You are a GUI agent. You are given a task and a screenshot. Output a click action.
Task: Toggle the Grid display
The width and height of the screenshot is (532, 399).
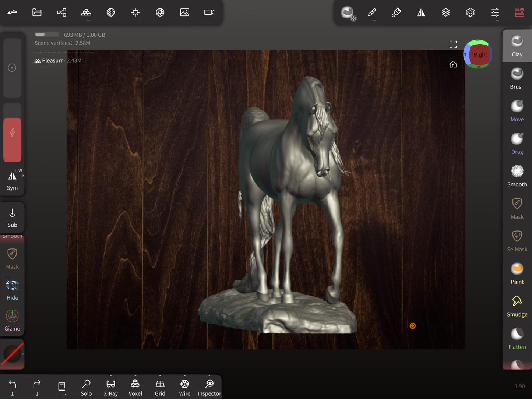(x=160, y=388)
